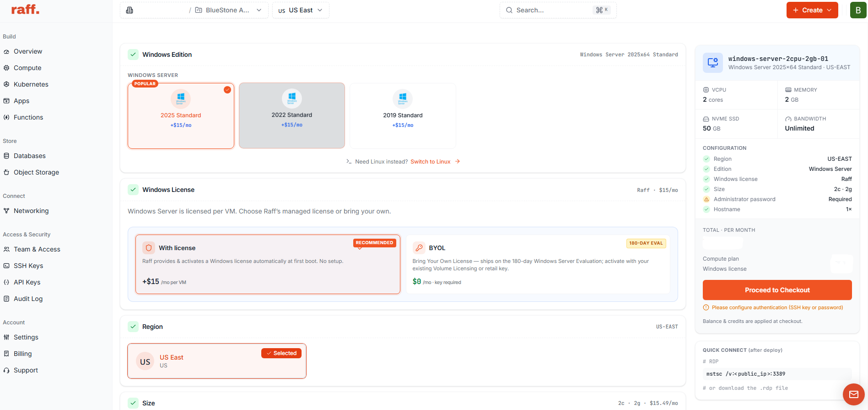Open the mail chat bubble icon
The height and width of the screenshot is (410, 868).
pyautogui.click(x=854, y=394)
